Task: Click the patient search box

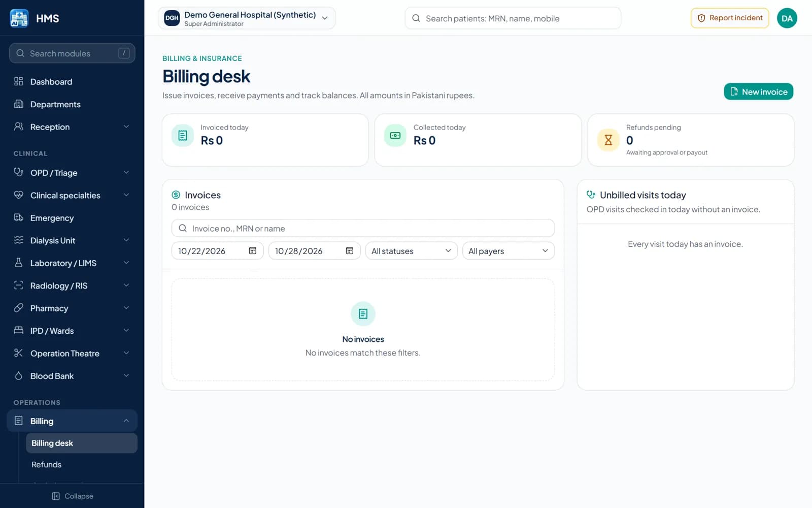Action: pos(513,18)
